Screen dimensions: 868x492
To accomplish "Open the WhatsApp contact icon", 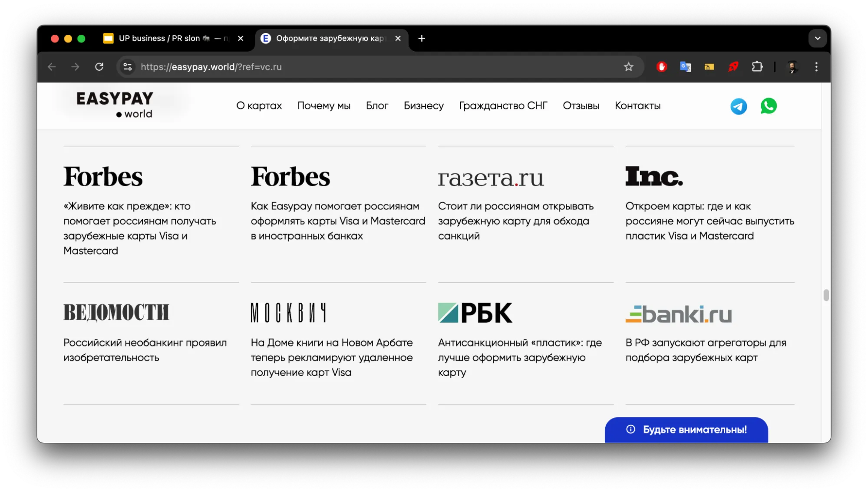I will pos(768,106).
